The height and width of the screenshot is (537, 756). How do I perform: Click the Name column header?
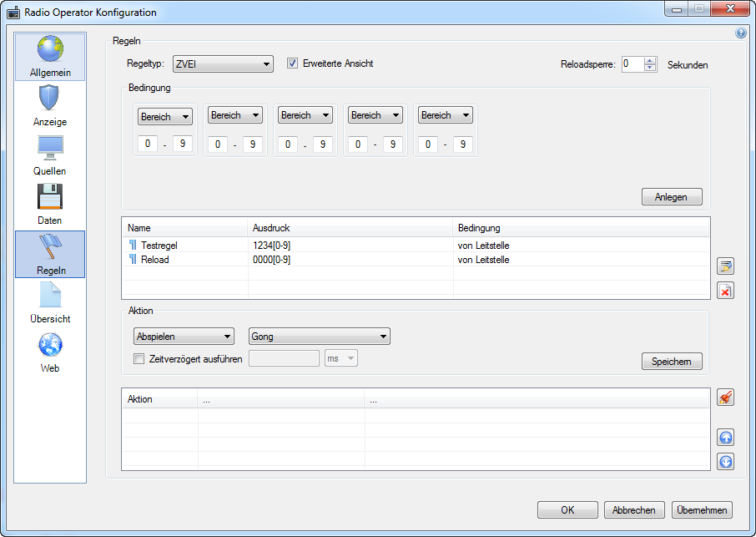(x=185, y=228)
